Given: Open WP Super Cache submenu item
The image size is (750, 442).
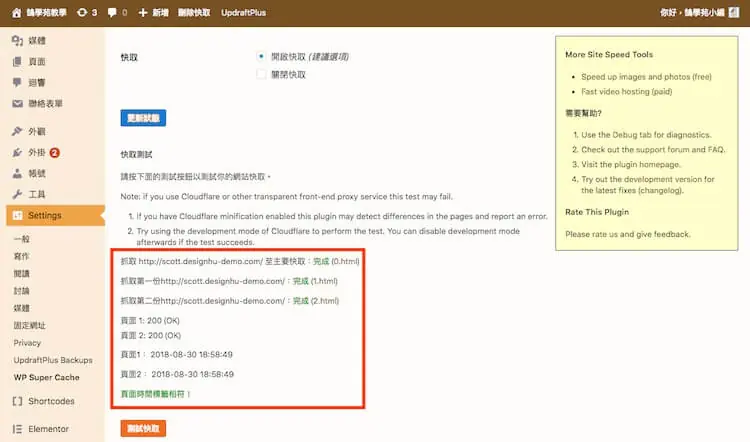Looking at the screenshot, I should coord(46,377).
